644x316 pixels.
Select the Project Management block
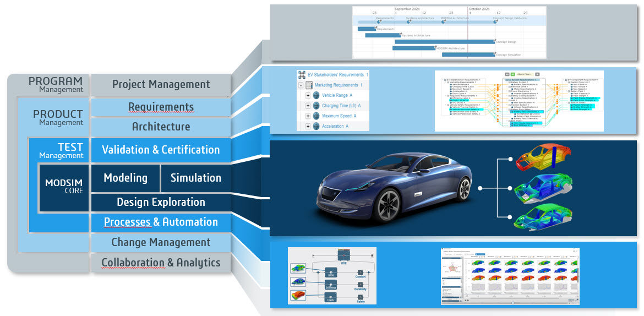[161, 84]
